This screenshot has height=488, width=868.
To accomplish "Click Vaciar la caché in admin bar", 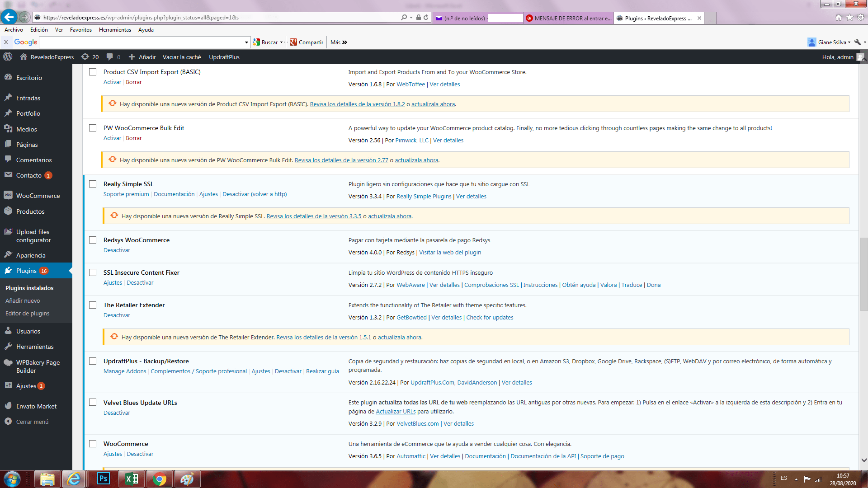I will coord(182,57).
